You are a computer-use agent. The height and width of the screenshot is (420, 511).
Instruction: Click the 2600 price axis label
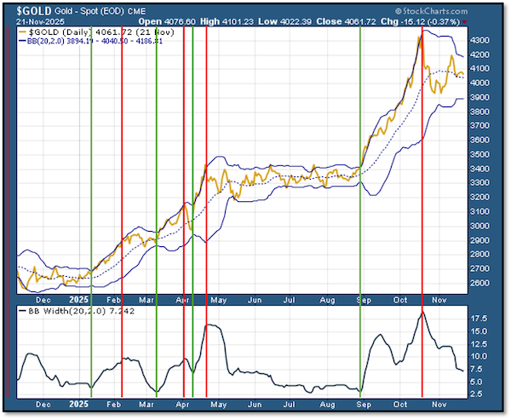coord(479,283)
